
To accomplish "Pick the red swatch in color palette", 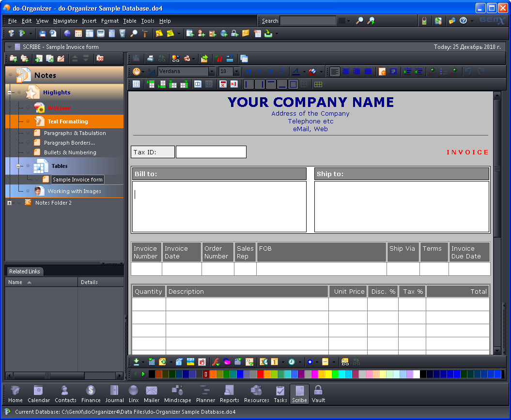I will (261, 374).
